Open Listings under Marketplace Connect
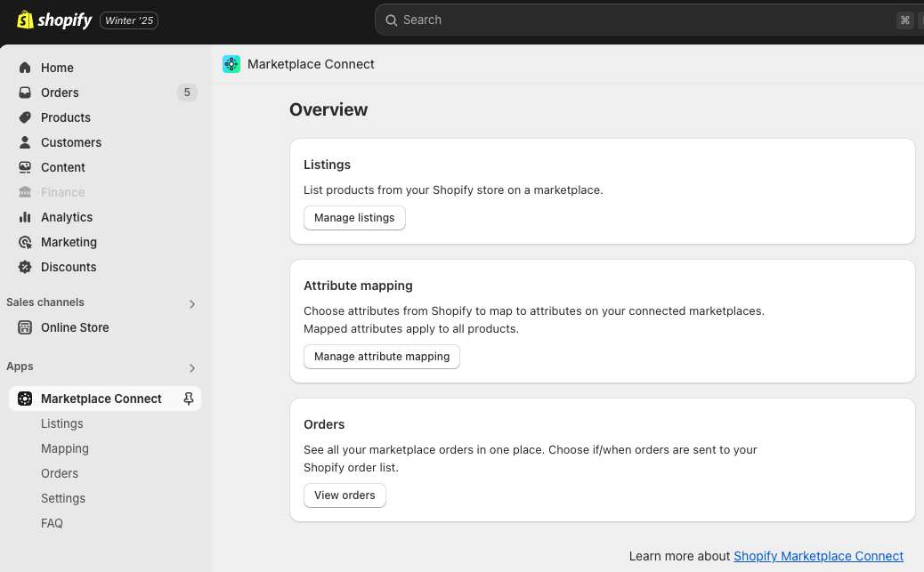924x572 pixels. click(62, 423)
